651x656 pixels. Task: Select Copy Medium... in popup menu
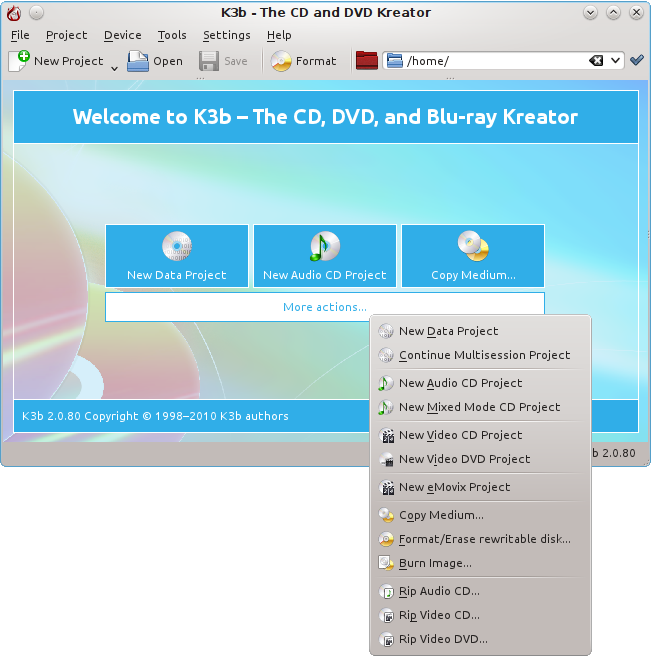[x=480, y=515]
